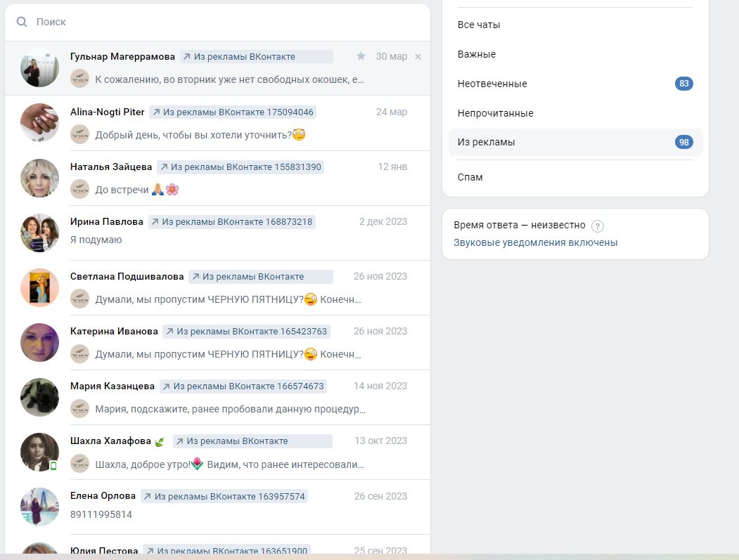739x560 pixels.
Task: Open Елена Орлова avatar
Action: tap(39, 507)
